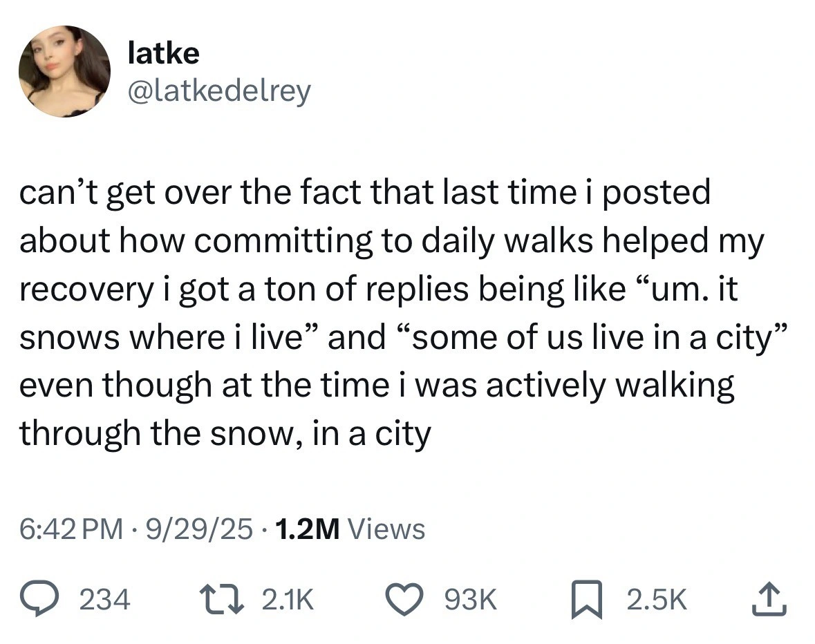This screenshot has width=815, height=644.
Task: Share the post via the export icon
Action: [x=770, y=598]
